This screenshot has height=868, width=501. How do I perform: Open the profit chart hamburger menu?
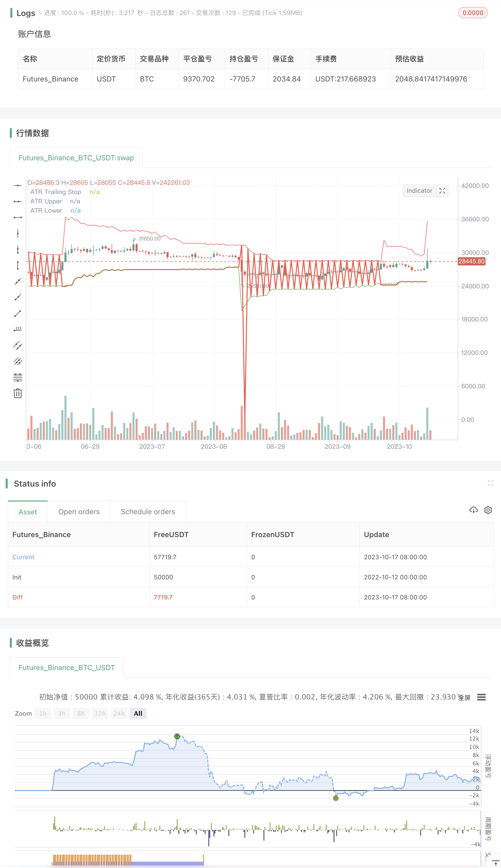point(481,697)
